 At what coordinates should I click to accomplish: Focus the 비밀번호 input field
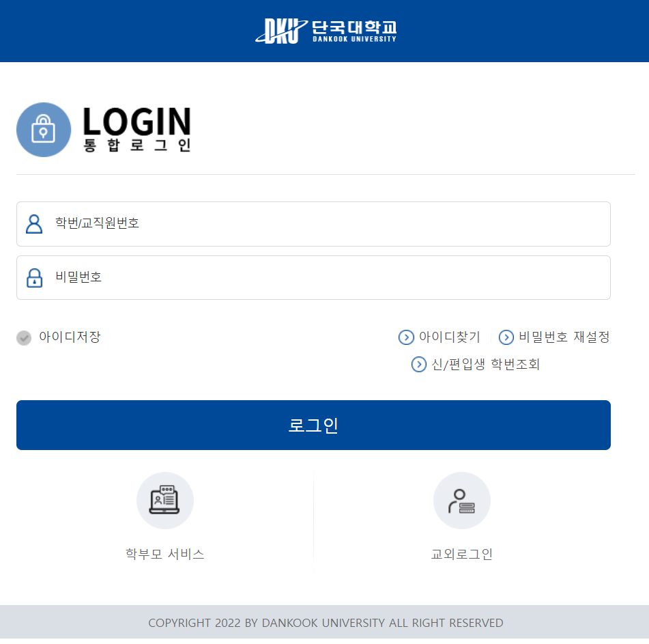(x=313, y=277)
